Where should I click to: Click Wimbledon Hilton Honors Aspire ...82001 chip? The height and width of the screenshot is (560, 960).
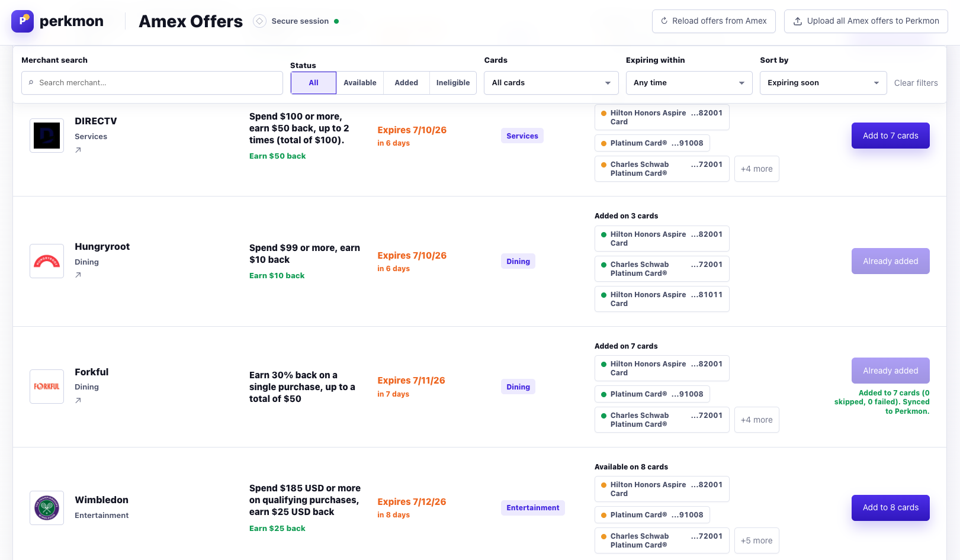tap(662, 489)
